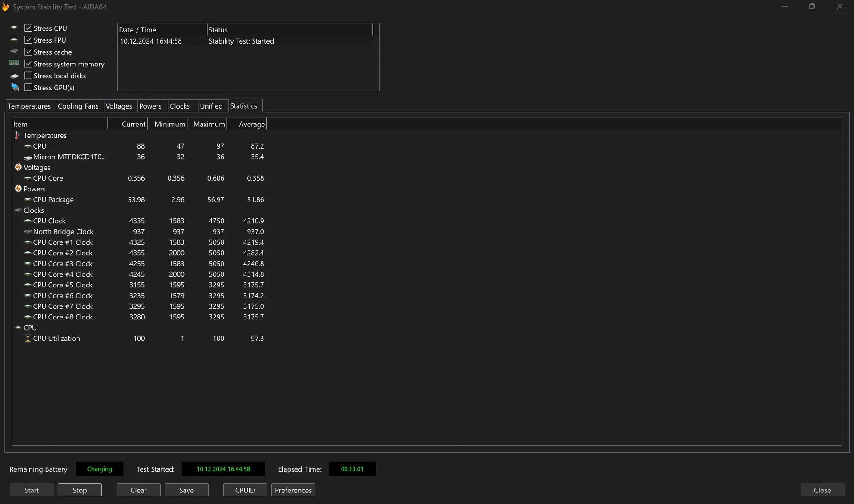Click the Date / Time log column header
Viewport: 854px width, 504px height.
pos(162,30)
